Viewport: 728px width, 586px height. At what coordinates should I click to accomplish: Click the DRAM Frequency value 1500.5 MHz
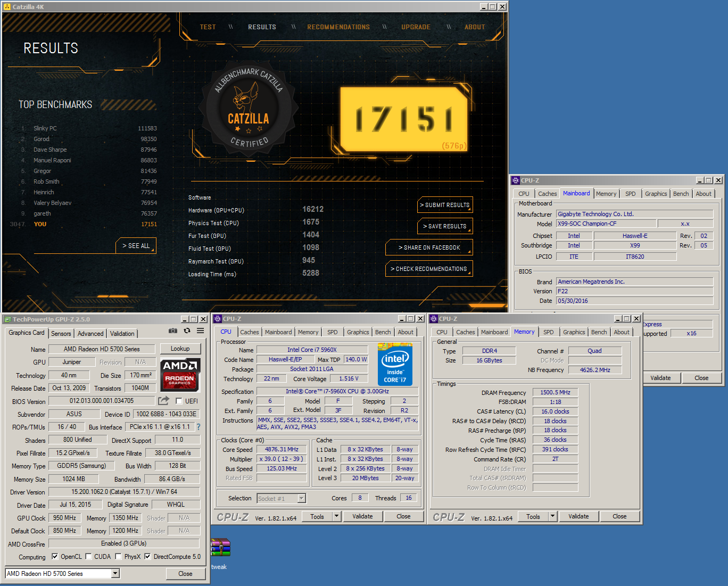coord(555,392)
